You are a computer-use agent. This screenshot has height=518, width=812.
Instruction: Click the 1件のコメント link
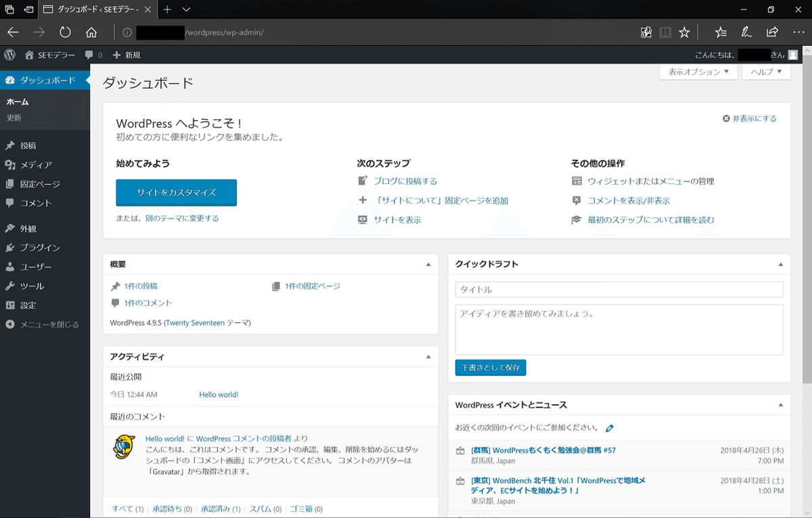(x=148, y=303)
